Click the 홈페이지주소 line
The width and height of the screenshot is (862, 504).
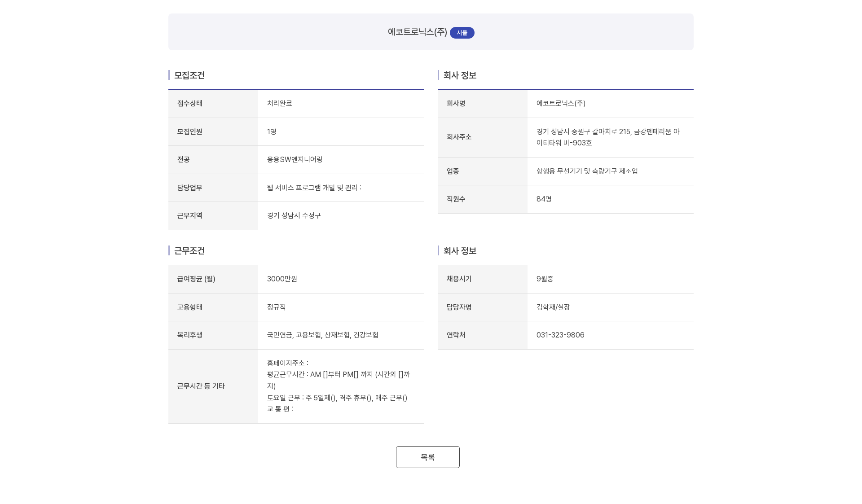pyautogui.click(x=288, y=363)
